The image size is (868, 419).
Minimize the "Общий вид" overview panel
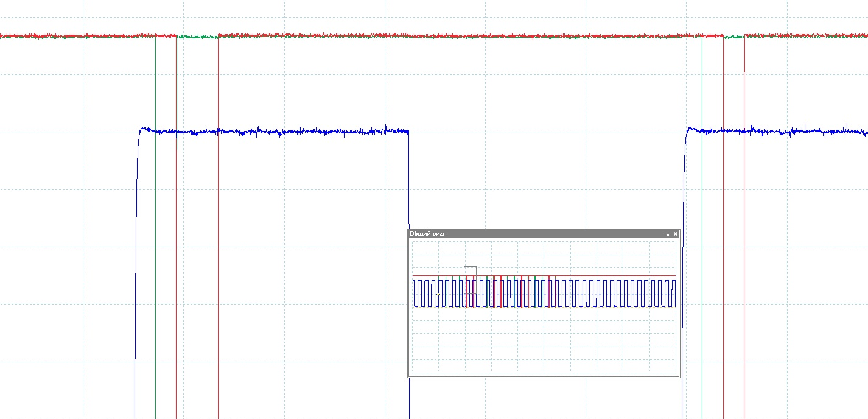coord(667,234)
